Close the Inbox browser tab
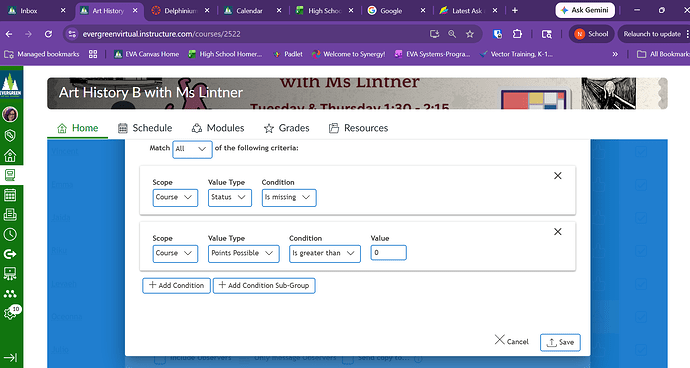This screenshot has width=690, height=368. [x=63, y=11]
